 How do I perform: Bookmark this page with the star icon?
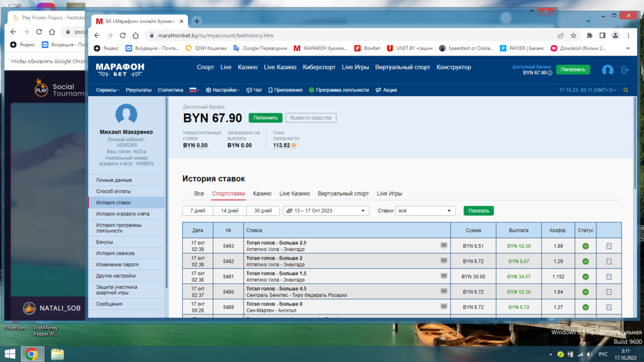[573, 35]
